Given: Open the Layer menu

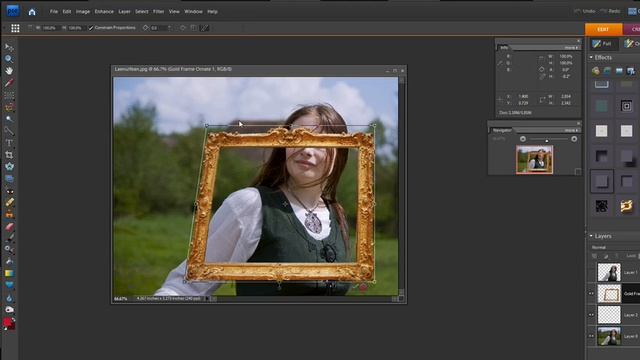Looking at the screenshot, I should pyautogui.click(x=124, y=12).
